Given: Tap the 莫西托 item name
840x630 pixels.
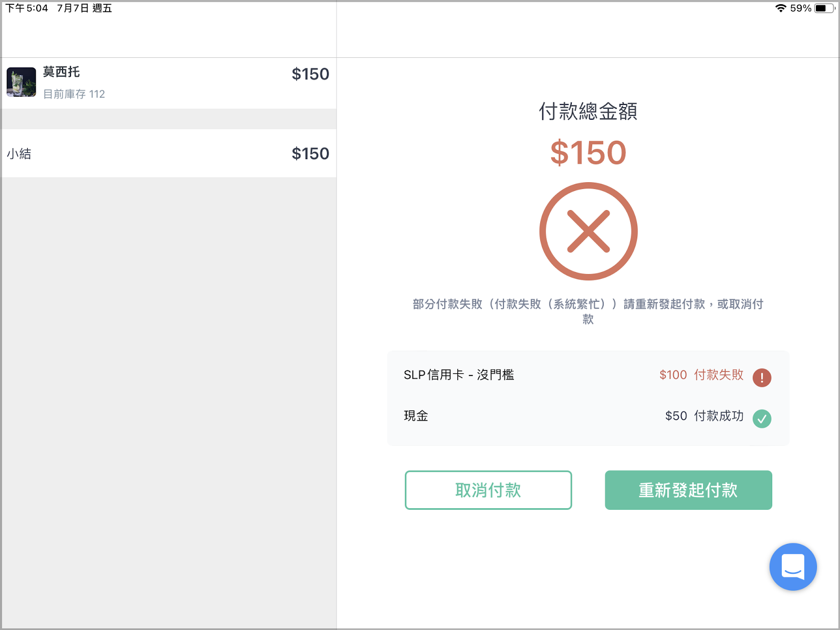Looking at the screenshot, I should (x=61, y=72).
